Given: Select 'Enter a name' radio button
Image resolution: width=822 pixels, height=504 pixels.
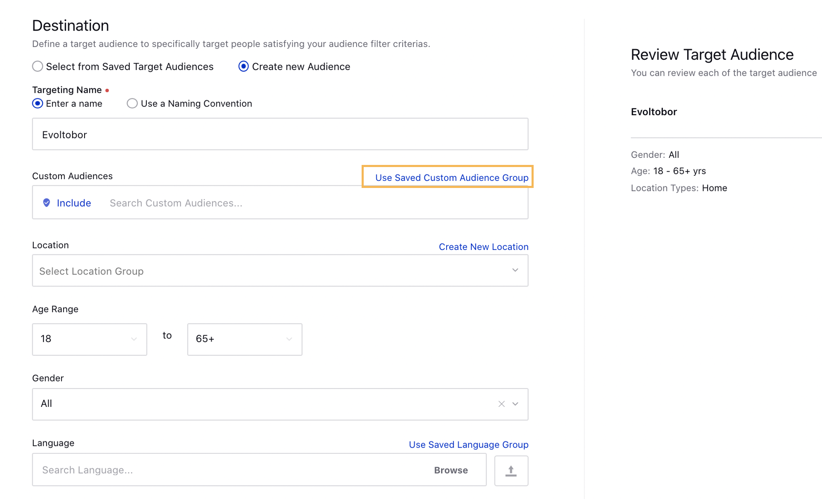Looking at the screenshot, I should point(38,103).
